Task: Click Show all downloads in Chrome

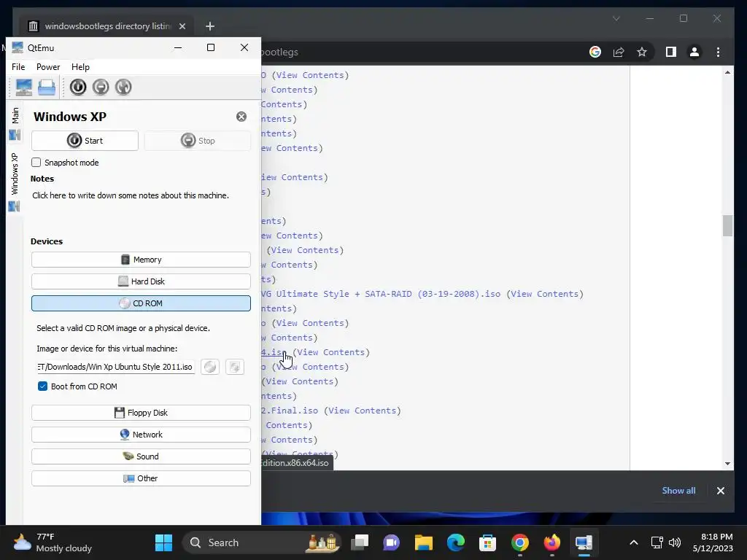Action: pos(678,491)
